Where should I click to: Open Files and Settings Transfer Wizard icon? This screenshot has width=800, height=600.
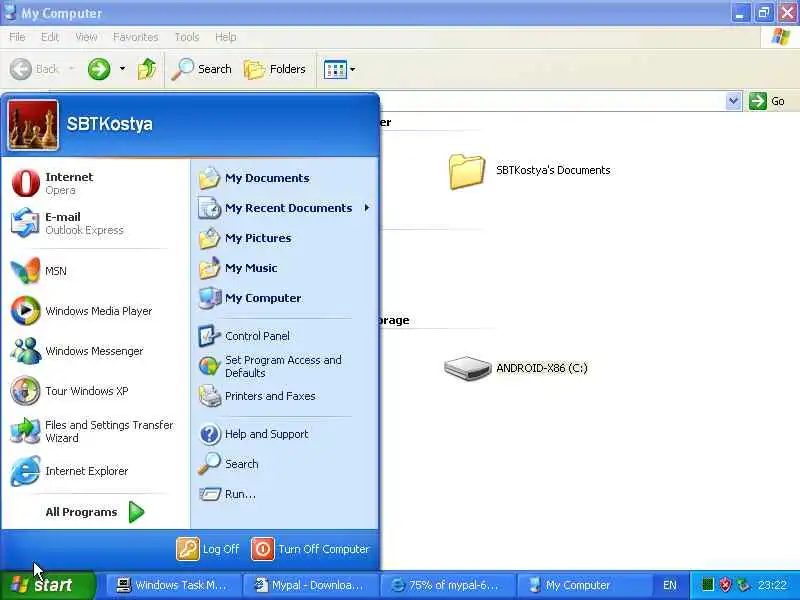[25, 431]
